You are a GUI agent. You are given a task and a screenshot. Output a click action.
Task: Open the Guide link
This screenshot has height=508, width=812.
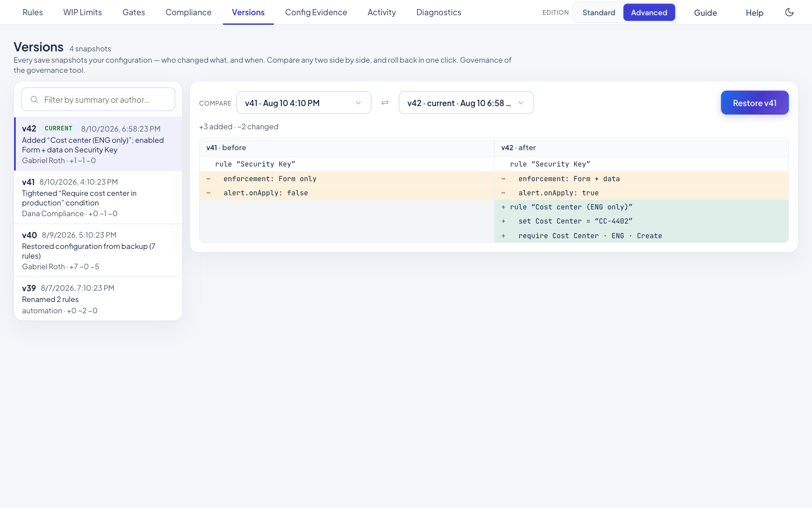pos(705,12)
